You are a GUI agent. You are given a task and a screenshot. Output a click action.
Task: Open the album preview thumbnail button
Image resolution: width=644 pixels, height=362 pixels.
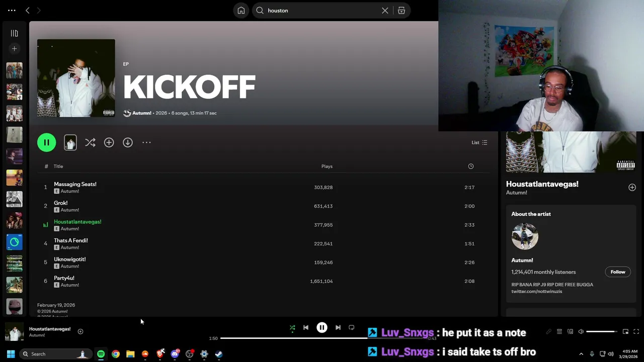(70, 142)
